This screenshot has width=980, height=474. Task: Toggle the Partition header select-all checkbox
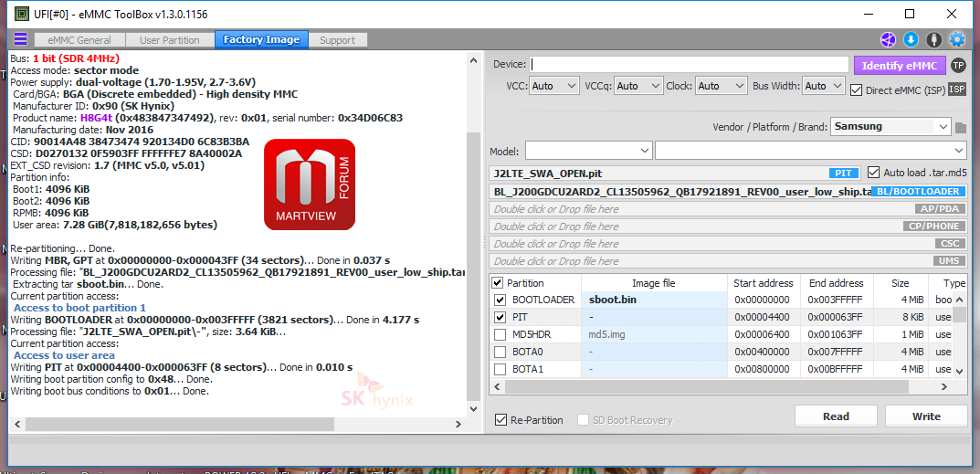click(498, 282)
